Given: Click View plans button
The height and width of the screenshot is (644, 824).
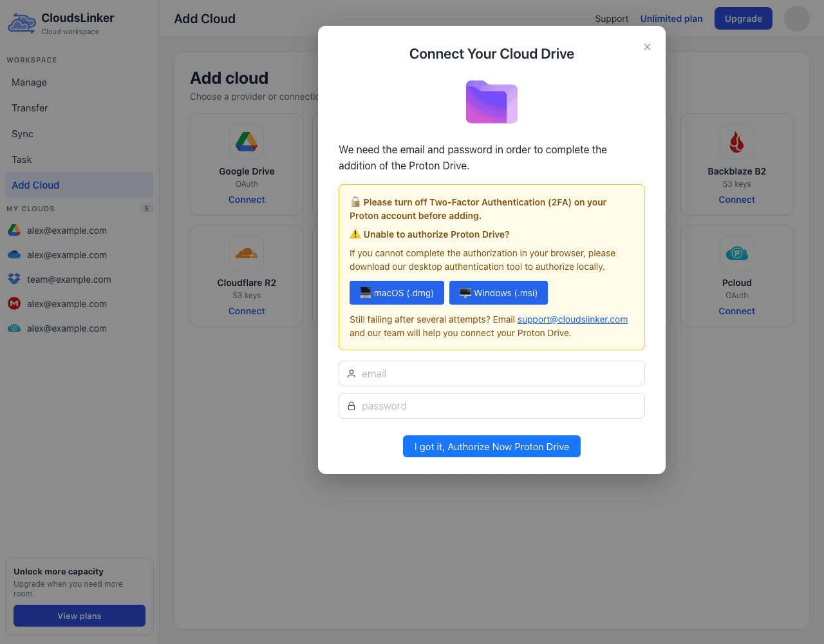Looking at the screenshot, I should tap(79, 616).
